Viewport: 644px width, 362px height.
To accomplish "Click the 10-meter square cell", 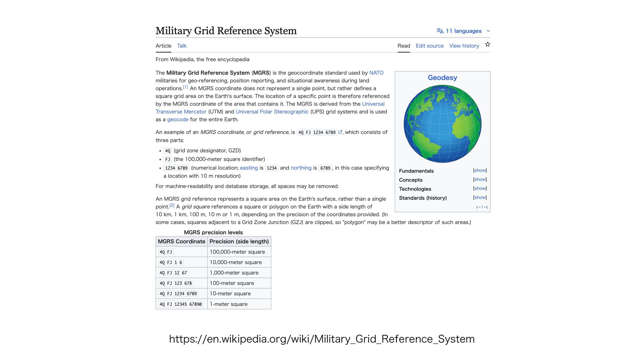I will (x=239, y=294).
